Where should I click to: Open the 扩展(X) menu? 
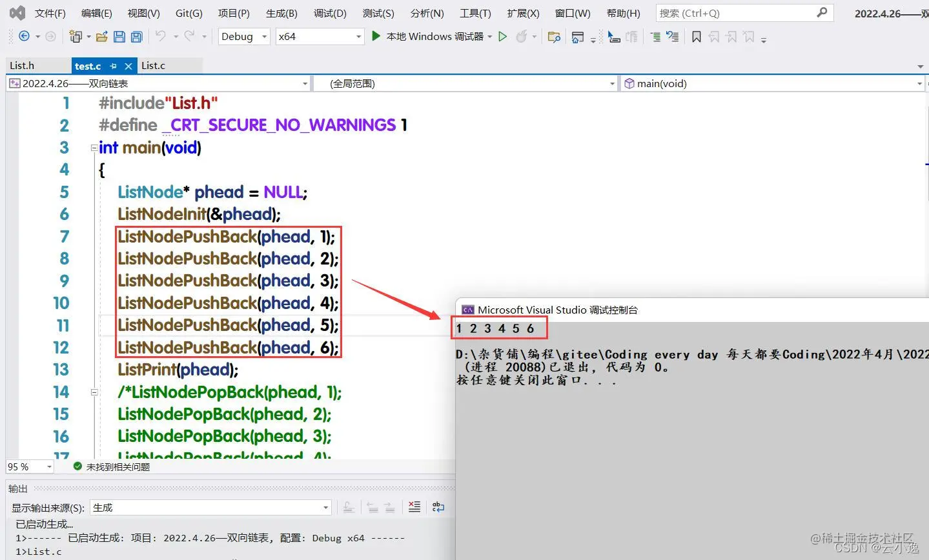pyautogui.click(x=523, y=13)
